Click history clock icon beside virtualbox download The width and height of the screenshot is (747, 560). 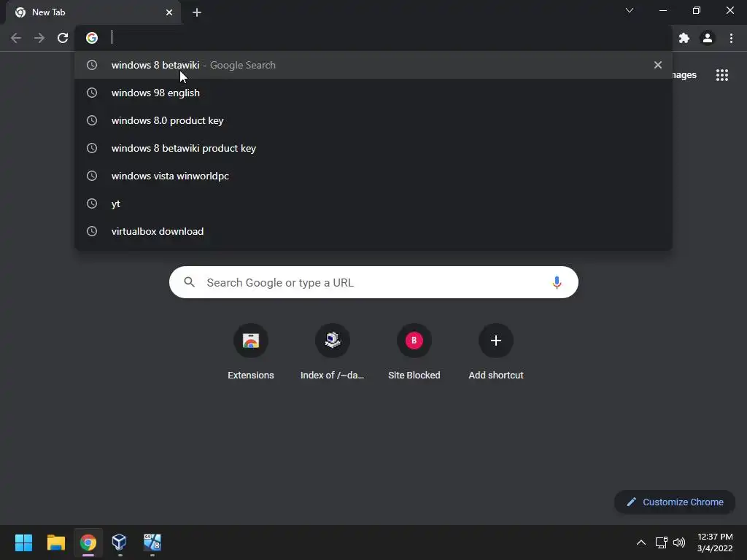tap(92, 231)
